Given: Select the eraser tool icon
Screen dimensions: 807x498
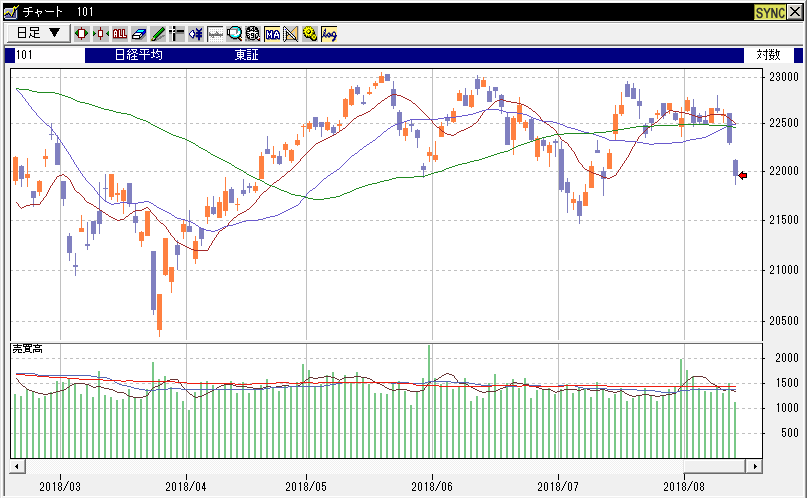Looking at the screenshot, I should [x=139, y=33].
